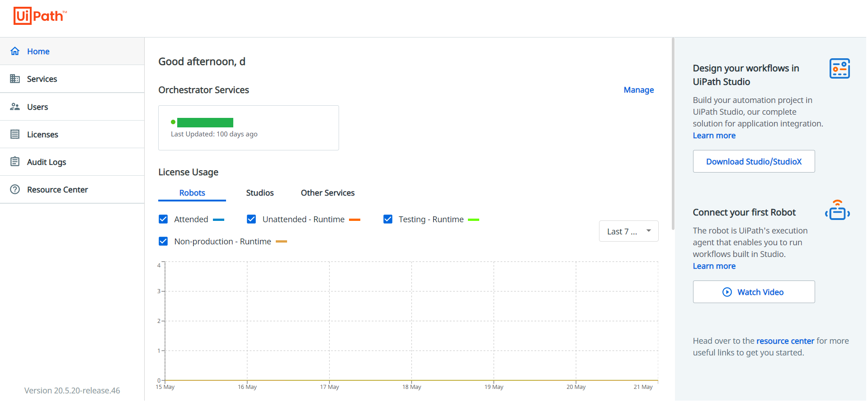Click the '15 May' axis label
Screen dimensions: 868x402
pyautogui.click(x=165, y=387)
